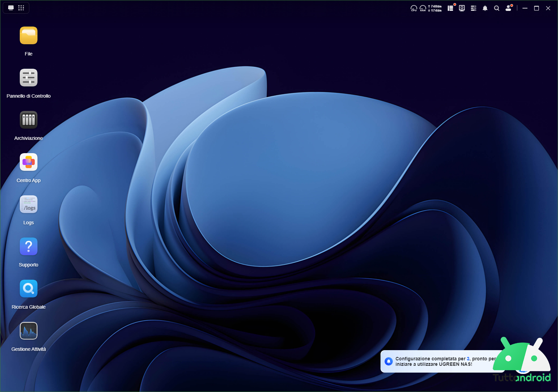This screenshot has width=558, height=392.
Task: Open the app grid launcher
Action: [21, 8]
